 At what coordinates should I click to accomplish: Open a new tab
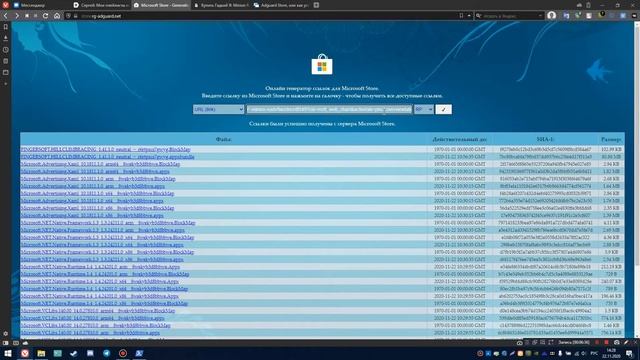point(316,5)
